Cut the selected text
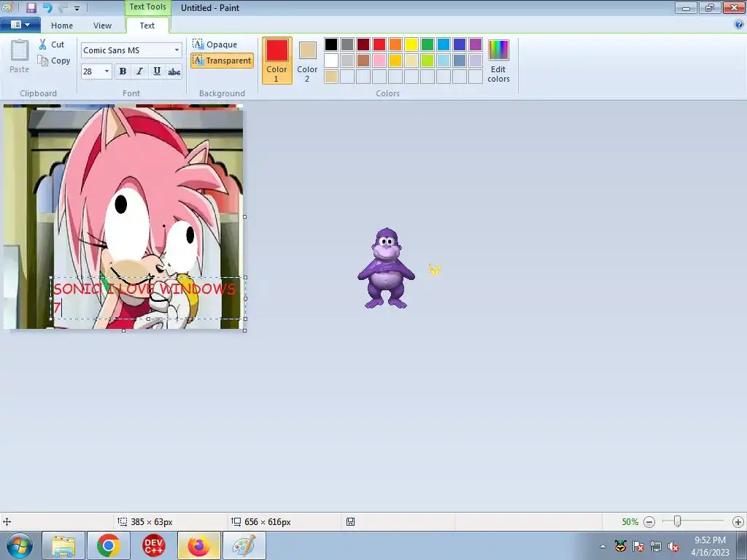Screen dimensions: 747x560 [x=52, y=44]
